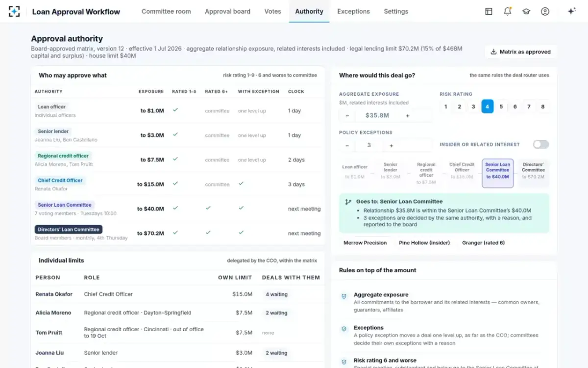Click the to $70.2M exposure cell
This screenshot has height=368, width=588.
tap(150, 234)
